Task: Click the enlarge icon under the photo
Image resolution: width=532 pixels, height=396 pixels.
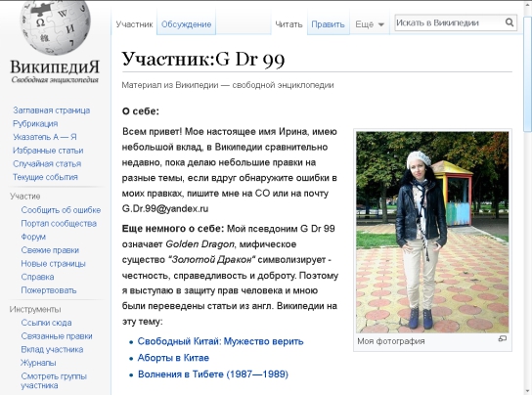Action: pyautogui.click(x=503, y=338)
